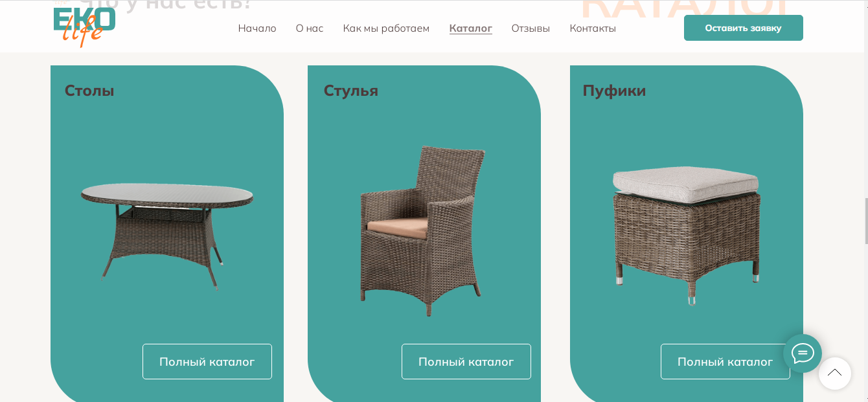Select the Стулья card heading
Image resolution: width=868 pixels, height=402 pixels.
350,91
